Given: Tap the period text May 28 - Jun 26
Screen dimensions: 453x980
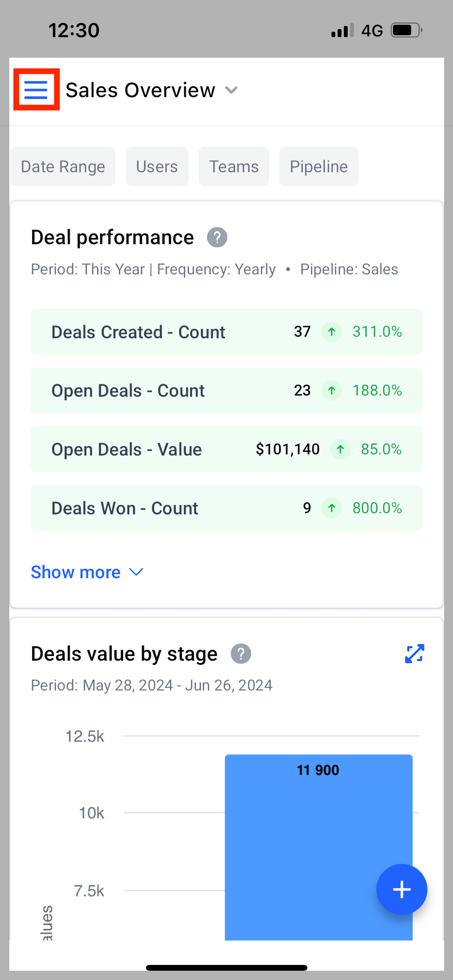Looking at the screenshot, I should point(151,685).
